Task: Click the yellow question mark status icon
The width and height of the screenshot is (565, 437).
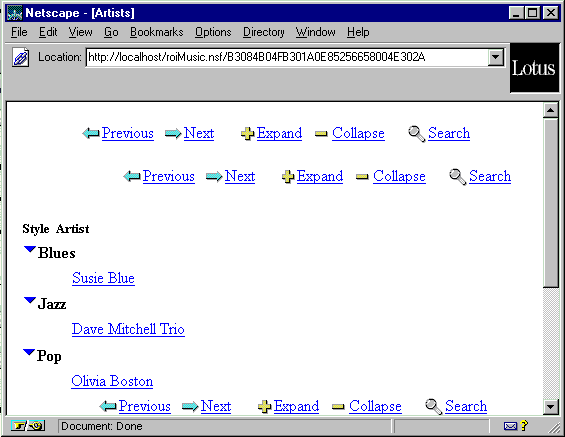Action: (x=524, y=426)
